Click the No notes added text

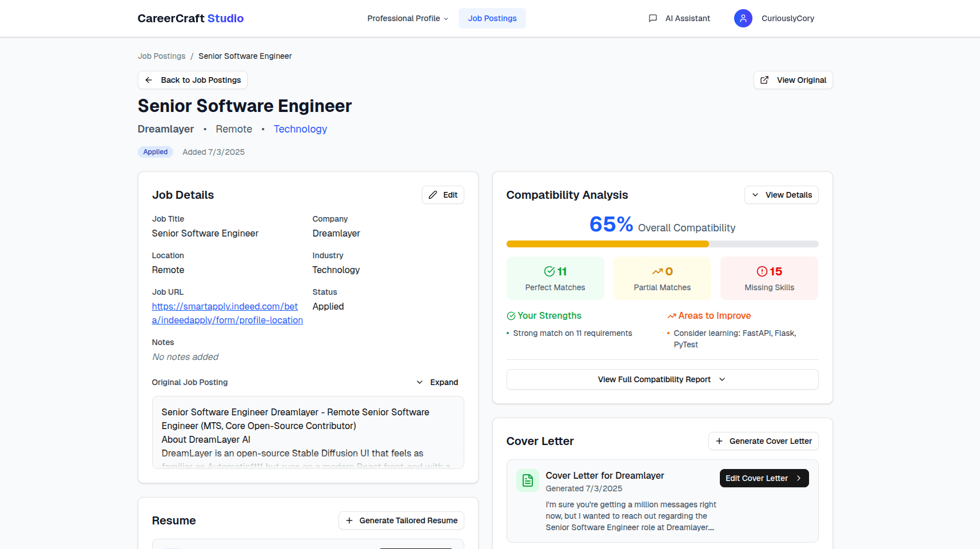pyautogui.click(x=185, y=357)
